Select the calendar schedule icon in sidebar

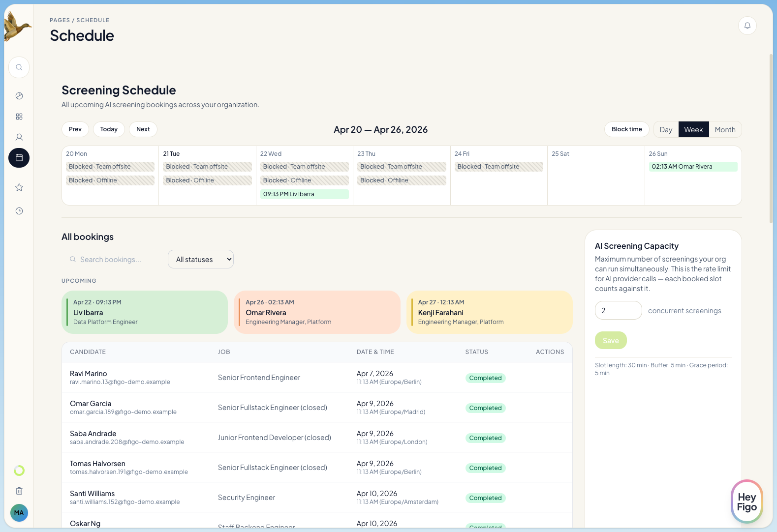pos(19,158)
